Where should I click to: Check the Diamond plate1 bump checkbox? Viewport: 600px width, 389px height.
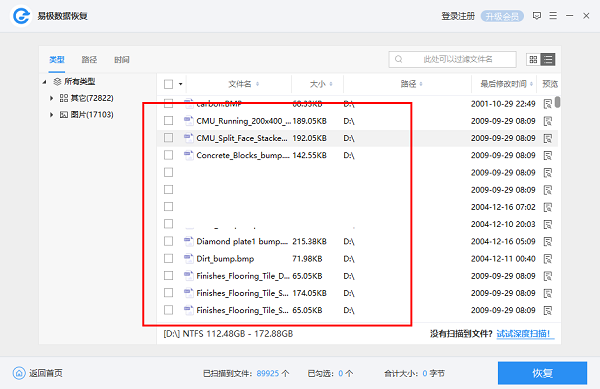tap(168, 241)
